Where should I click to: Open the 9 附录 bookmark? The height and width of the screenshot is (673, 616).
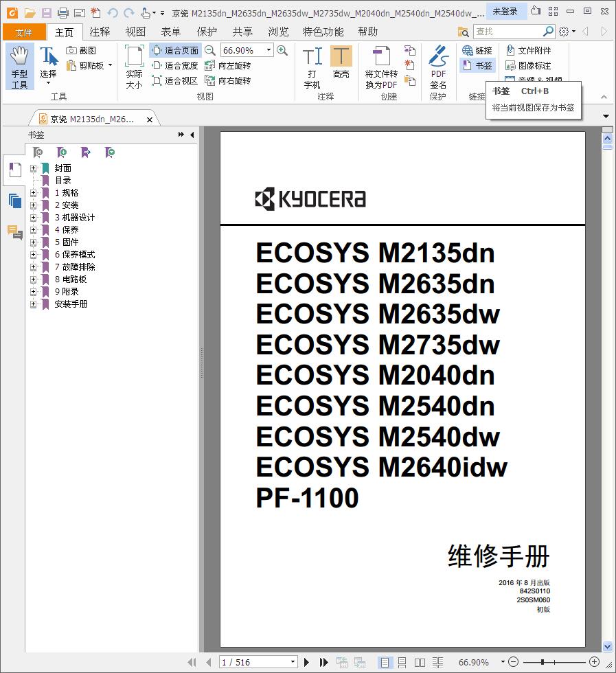click(67, 292)
